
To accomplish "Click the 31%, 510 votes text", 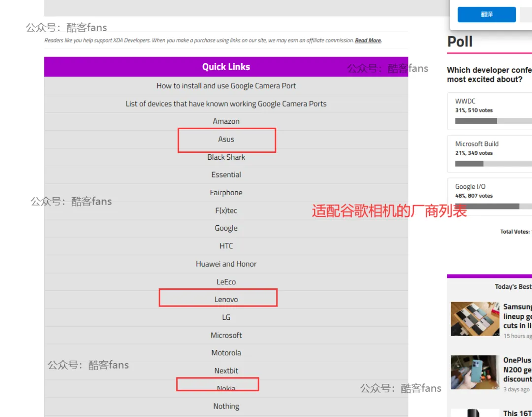I will click(474, 110).
